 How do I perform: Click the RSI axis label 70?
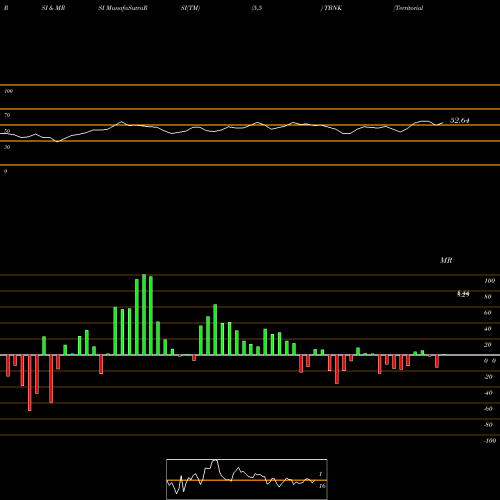pos(7,115)
